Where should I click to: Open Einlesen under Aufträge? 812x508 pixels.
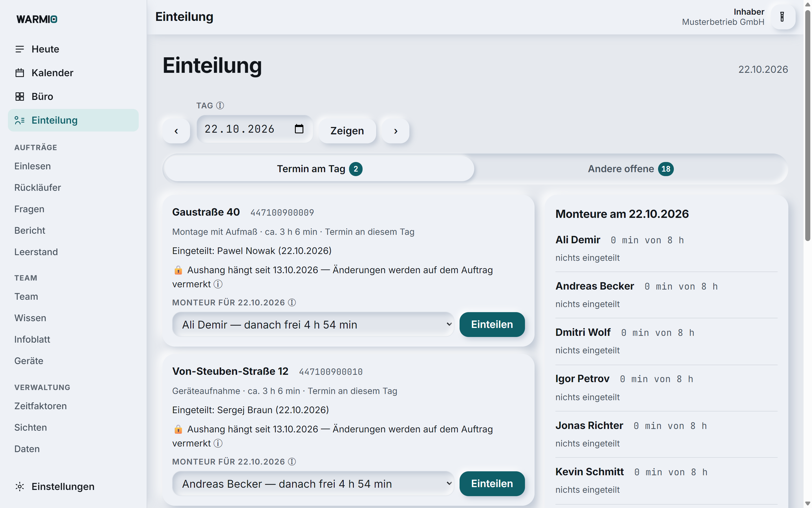tap(32, 166)
